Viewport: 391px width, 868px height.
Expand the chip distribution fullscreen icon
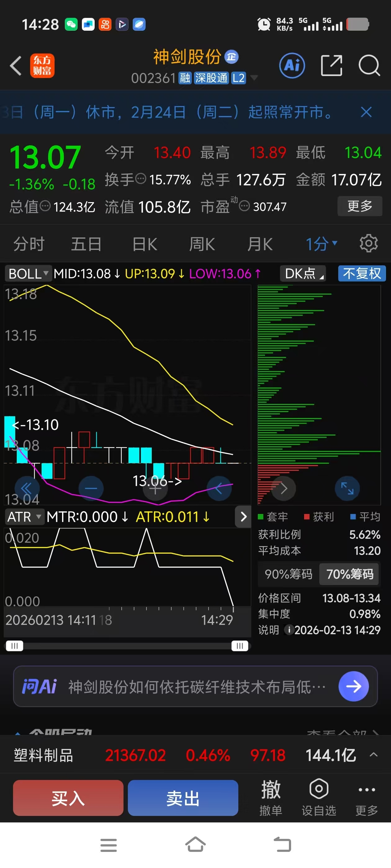click(x=347, y=488)
